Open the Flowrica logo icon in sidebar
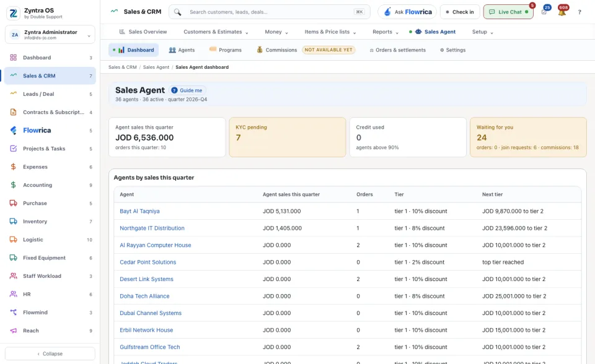Screen dimensions: 595x364 click(13, 131)
